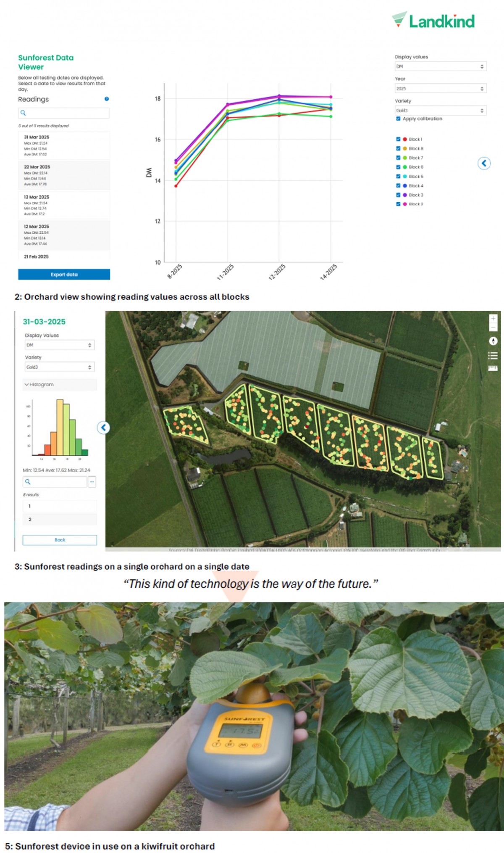Click the Block 1 red color dot
The image size is (504, 853).
click(405, 139)
